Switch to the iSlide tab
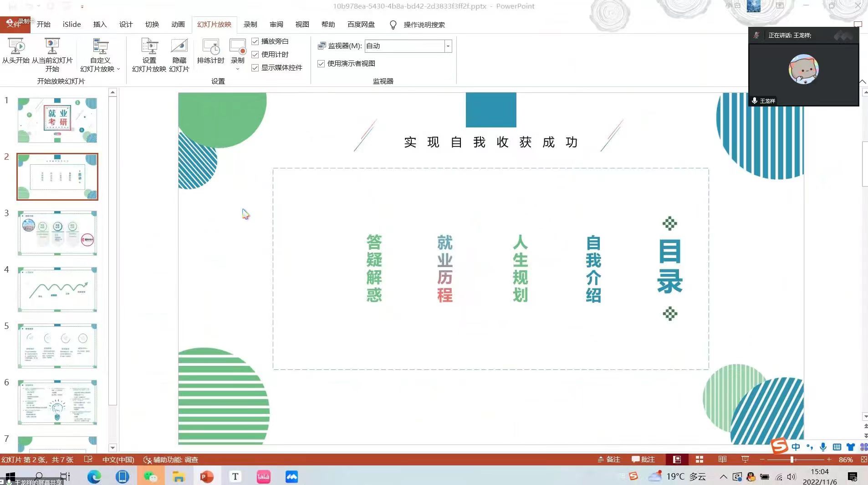 (x=71, y=25)
